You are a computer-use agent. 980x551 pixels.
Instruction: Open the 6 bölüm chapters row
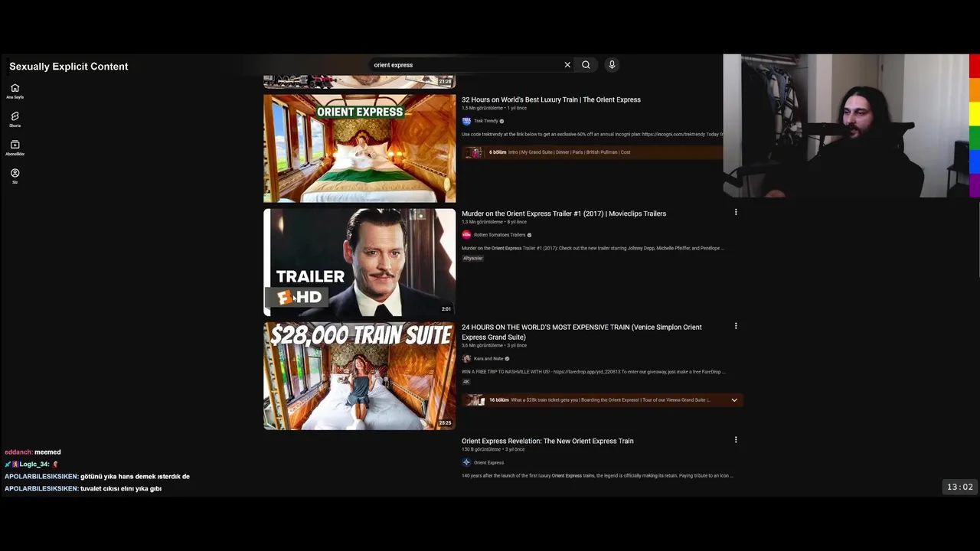(x=592, y=152)
